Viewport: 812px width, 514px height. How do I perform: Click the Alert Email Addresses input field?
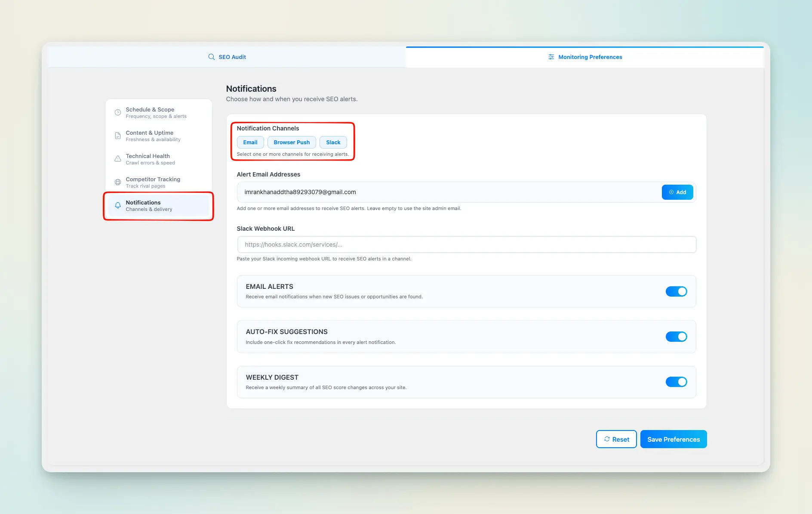[447, 192]
